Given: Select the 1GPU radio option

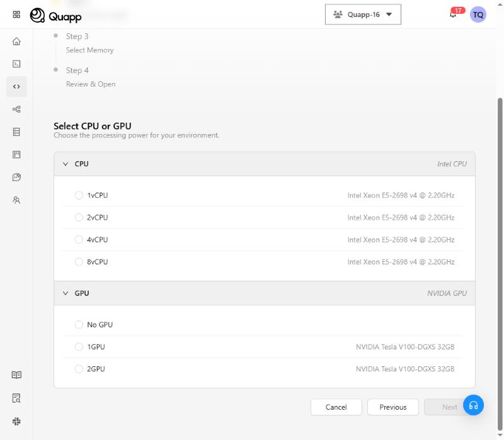Looking at the screenshot, I should [79, 347].
